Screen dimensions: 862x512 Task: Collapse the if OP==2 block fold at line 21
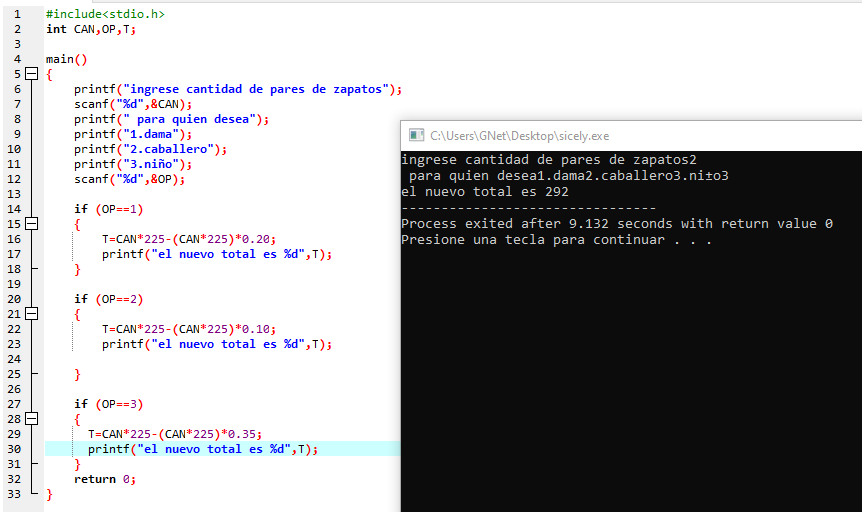(x=32, y=314)
